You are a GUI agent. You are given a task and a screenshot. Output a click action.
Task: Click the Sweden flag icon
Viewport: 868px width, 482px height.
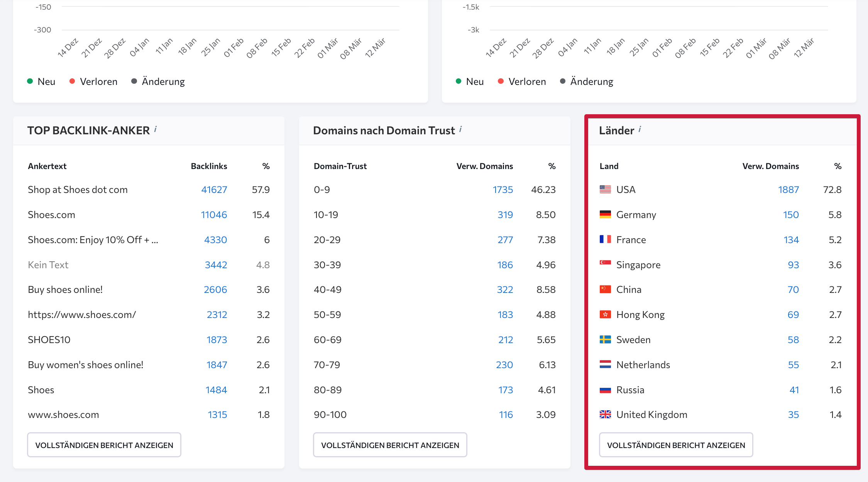pos(605,340)
